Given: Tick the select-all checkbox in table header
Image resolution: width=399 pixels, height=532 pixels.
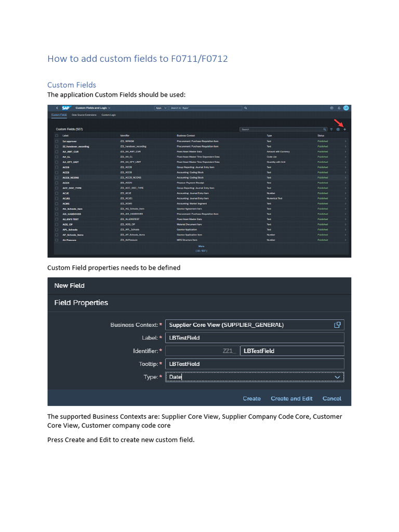Looking at the screenshot, I should pyautogui.click(x=57, y=136).
